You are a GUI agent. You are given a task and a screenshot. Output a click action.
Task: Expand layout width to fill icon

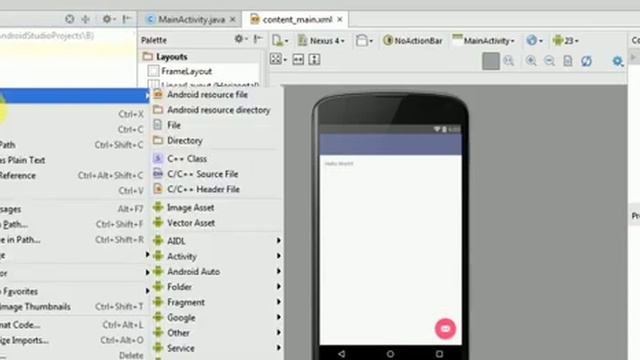pyautogui.click(x=298, y=60)
